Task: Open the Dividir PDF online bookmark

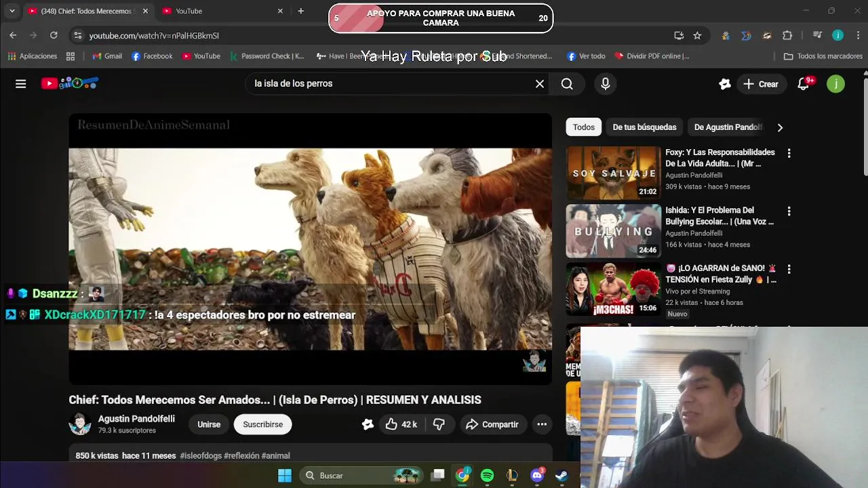Action: (x=652, y=56)
